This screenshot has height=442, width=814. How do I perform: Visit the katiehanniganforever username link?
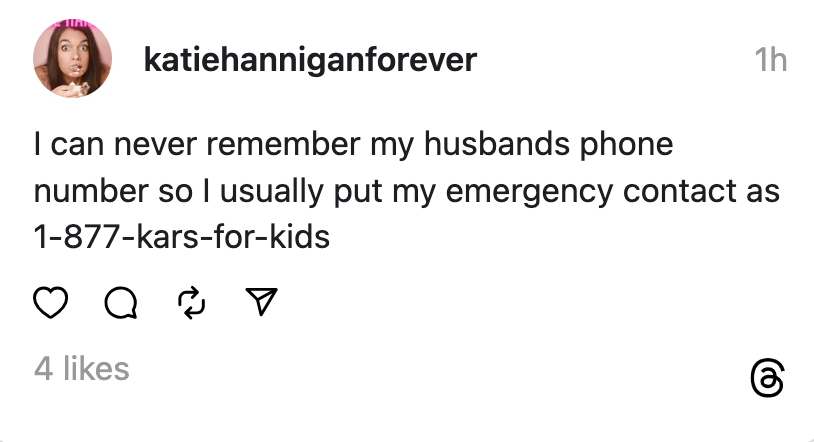click(x=310, y=61)
